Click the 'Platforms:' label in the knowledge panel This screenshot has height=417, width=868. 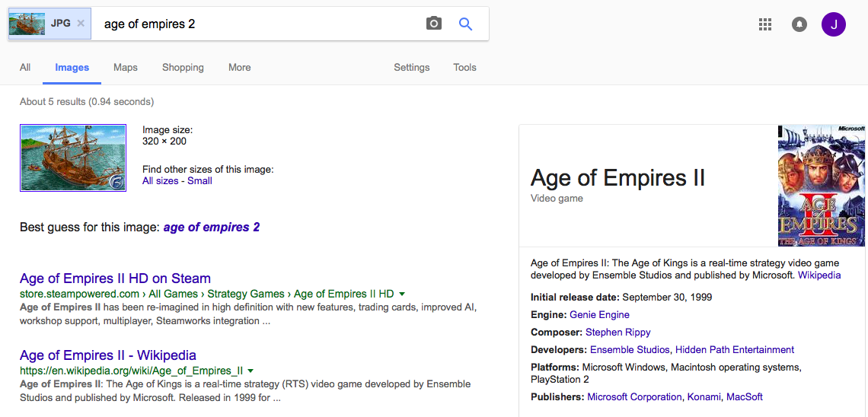click(x=554, y=368)
